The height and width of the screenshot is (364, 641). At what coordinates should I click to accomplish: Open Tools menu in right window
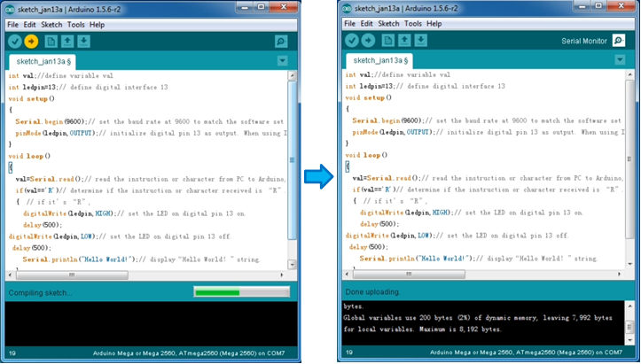pyautogui.click(x=413, y=24)
